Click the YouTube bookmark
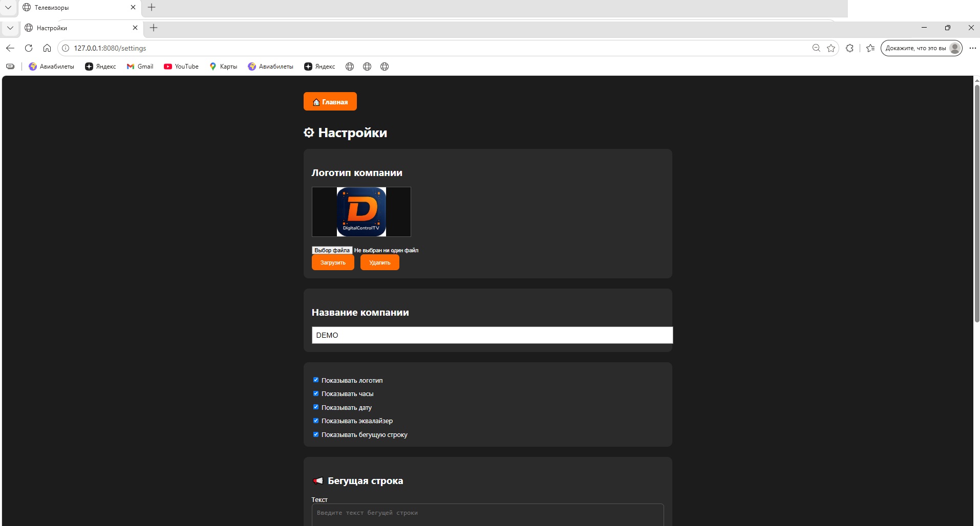The width and height of the screenshot is (980, 526). (181, 67)
